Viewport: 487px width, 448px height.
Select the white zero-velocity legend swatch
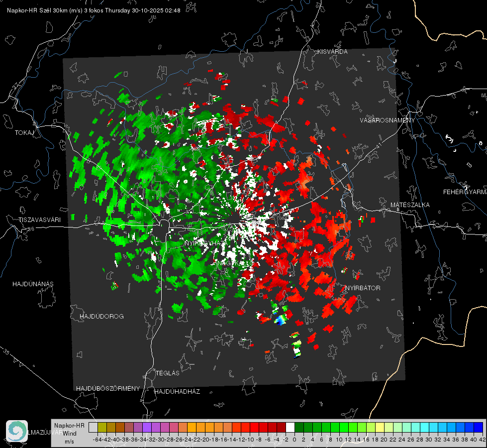tap(290, 427)
